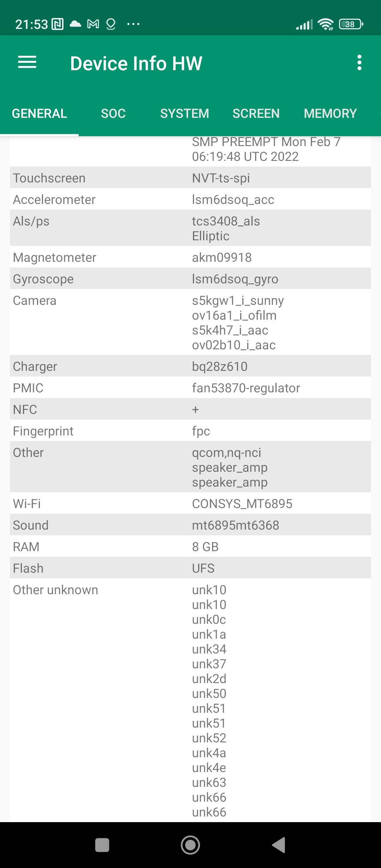Screen dimensions: 381x868
Task: Switch to the SYSTEM tab
Action: [185, 114]
